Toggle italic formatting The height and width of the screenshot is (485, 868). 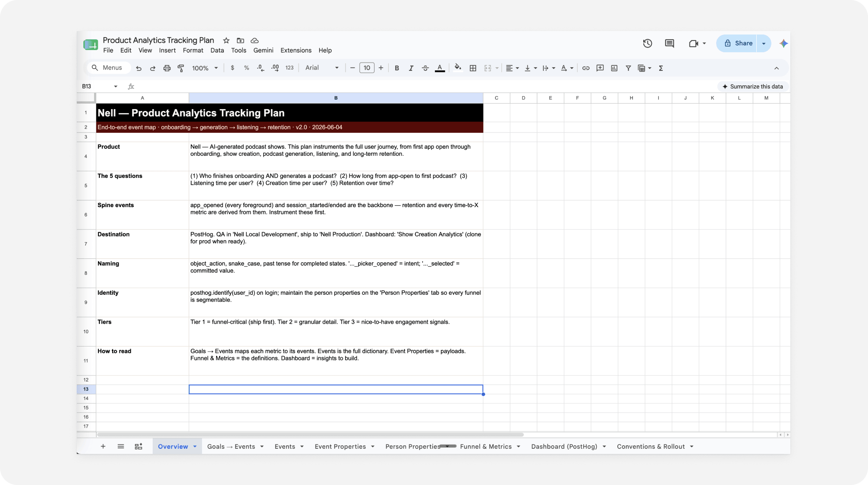point(411,68)
